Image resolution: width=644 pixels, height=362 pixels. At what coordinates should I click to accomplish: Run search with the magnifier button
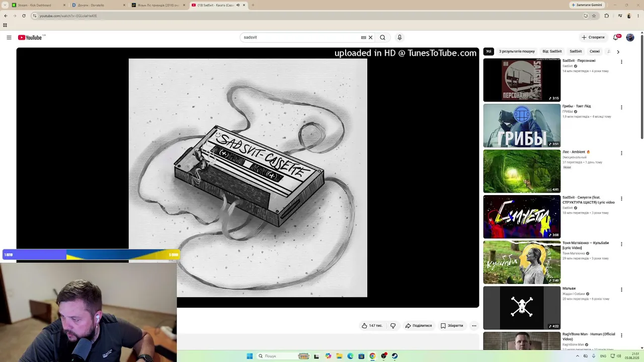382,37
